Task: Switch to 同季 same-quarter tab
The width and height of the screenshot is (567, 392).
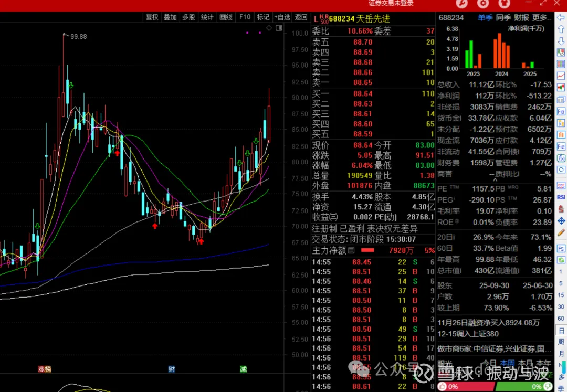Action: point(503,17)
